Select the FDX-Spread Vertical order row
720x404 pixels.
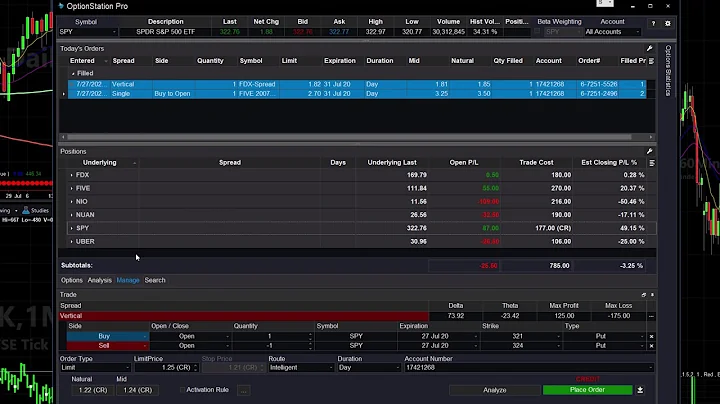tap(357, 84)
